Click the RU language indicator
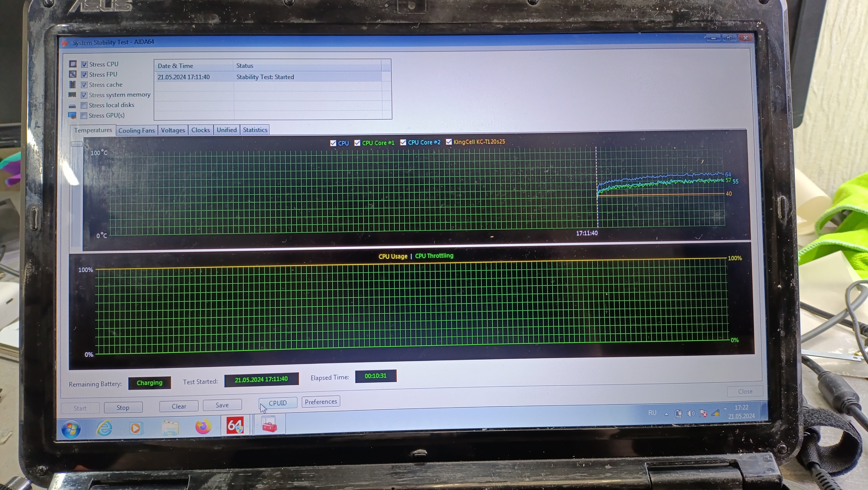This screenshot has width=868, height=490. (x=652, y=413)
